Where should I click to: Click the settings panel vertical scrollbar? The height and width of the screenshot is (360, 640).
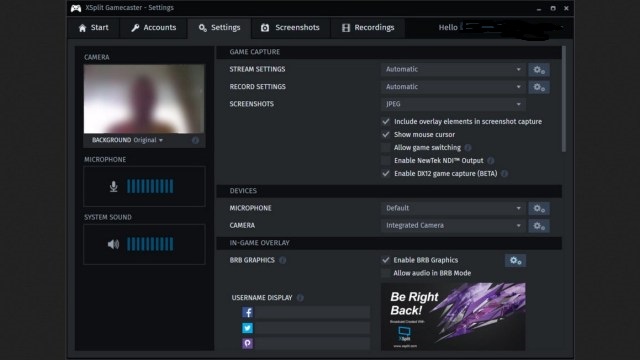click(564, 99)
